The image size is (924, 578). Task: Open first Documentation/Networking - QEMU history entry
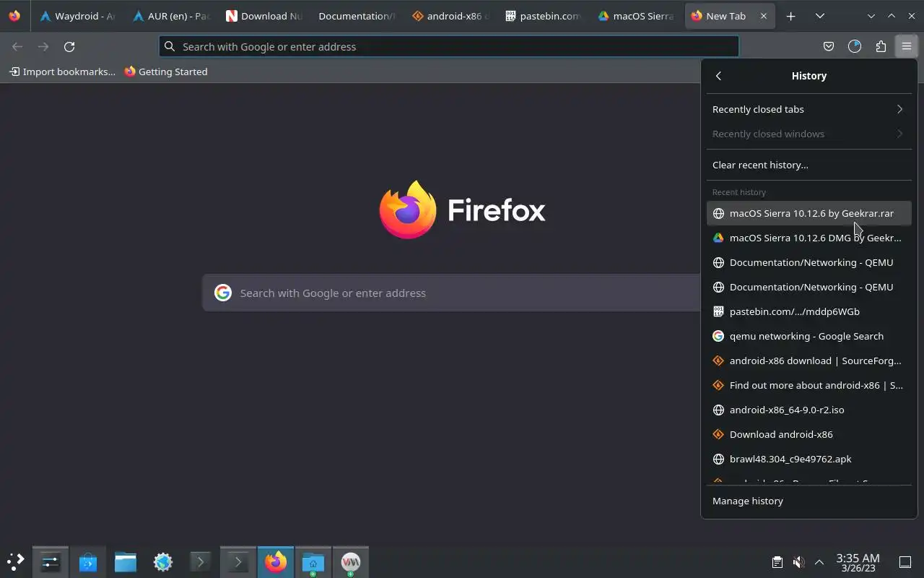coord(808,262)
